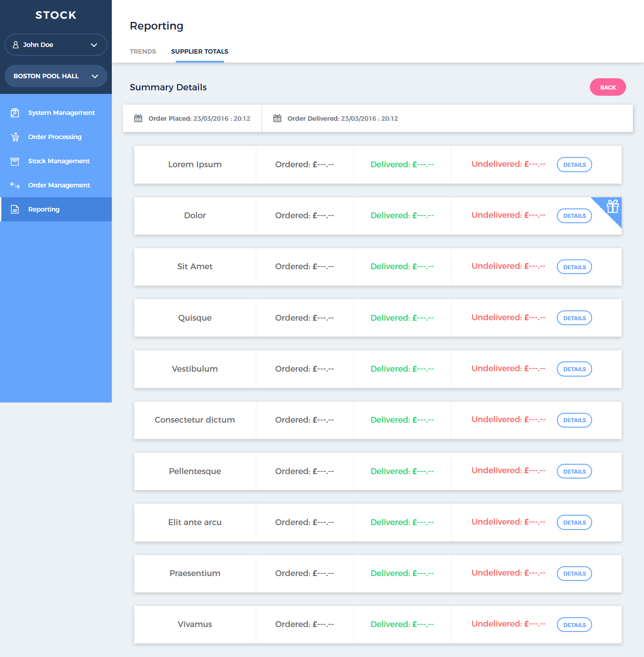The image size is (644, 657).
Task: Click the Stock Management archive icon
Action: [x=15, y=161]
